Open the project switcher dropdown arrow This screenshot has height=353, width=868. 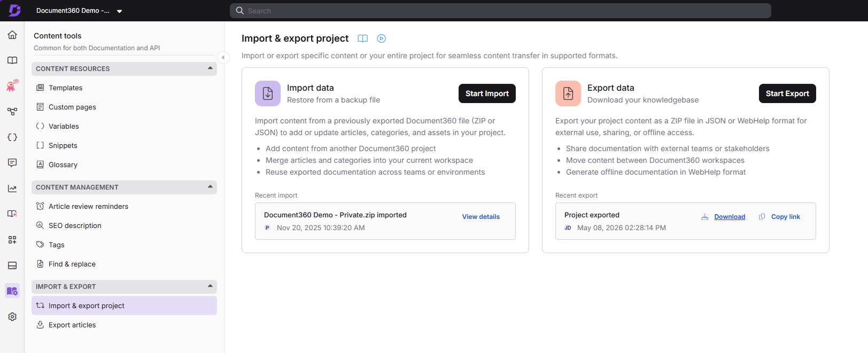(120, 11)
